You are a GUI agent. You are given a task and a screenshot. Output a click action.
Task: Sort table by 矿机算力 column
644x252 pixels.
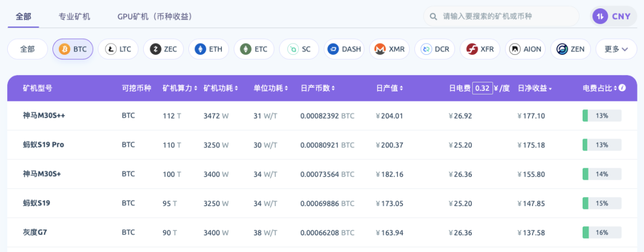click(x=179, y=88)
